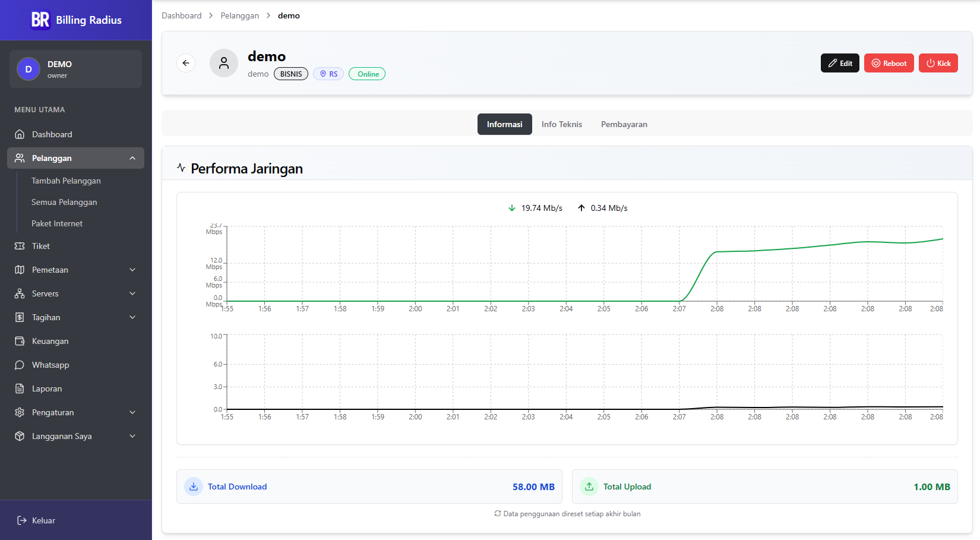The image size is (980, 540).
Task: Click the Servers network icon
Action: (20, 293)
